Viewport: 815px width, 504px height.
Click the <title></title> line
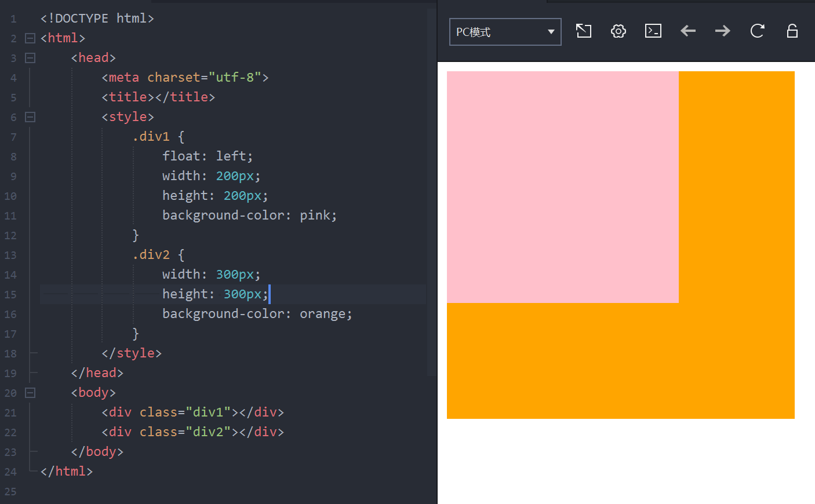pyautogui.click(x=158, y=97)
